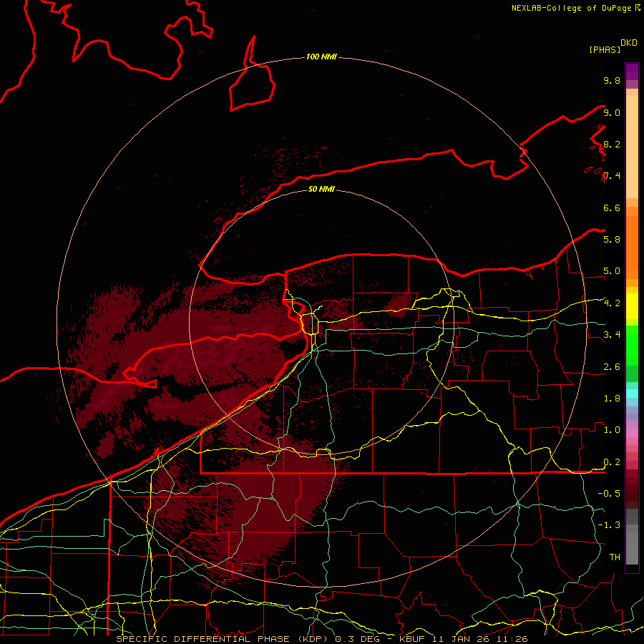Image resolution: width=644 pixels, height=644 pixels.
Task: Click the 50 NMI range ring label
Action: 321,189
